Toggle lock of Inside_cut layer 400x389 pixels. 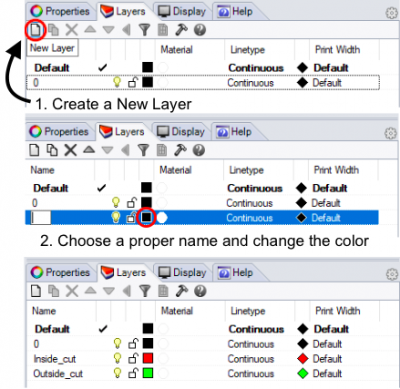pyautogui.click(x=133, y=358)
